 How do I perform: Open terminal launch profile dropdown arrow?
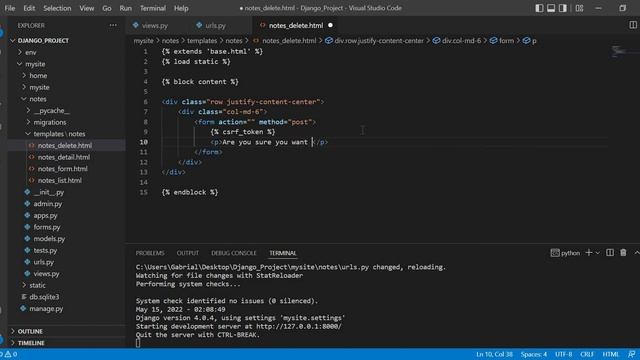598,253
